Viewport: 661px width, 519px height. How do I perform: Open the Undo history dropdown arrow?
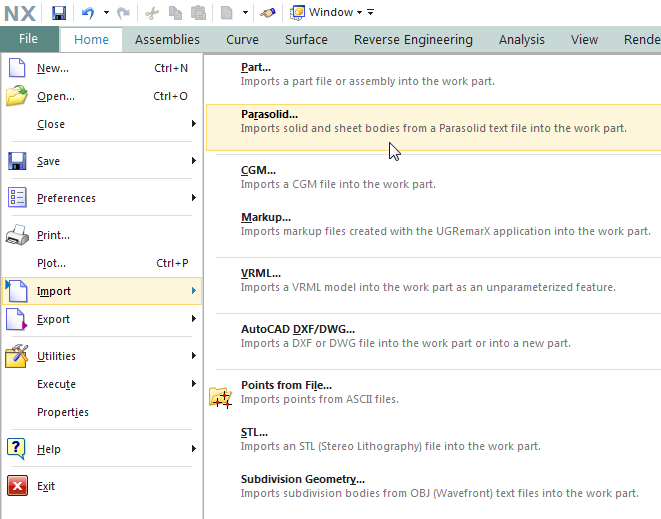(106, 13)
